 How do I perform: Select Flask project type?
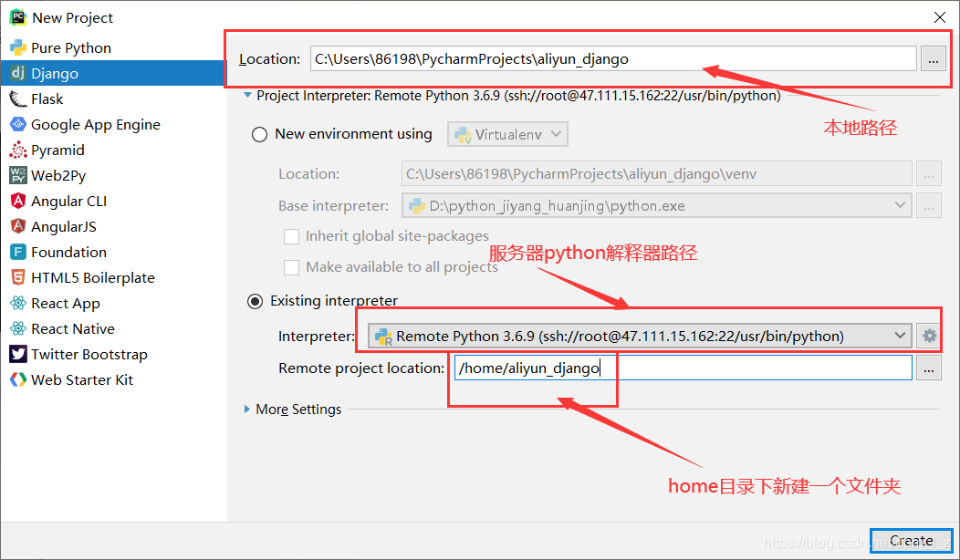47,99
